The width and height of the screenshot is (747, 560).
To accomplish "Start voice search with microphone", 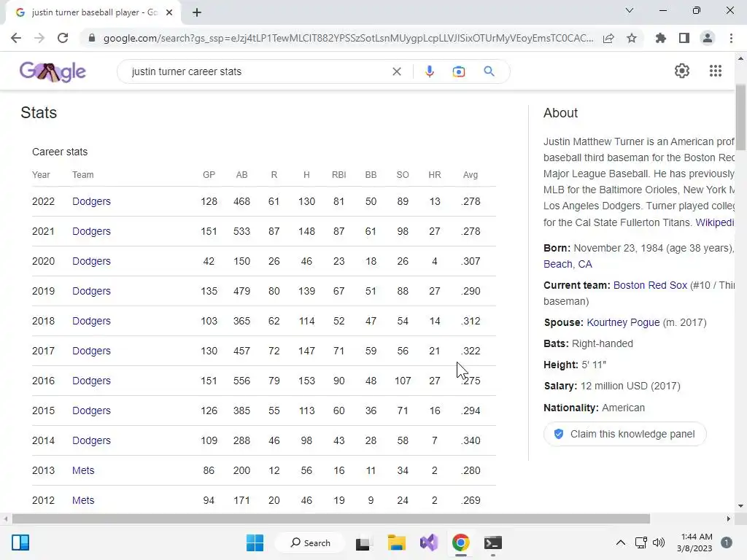I will 429,71.
